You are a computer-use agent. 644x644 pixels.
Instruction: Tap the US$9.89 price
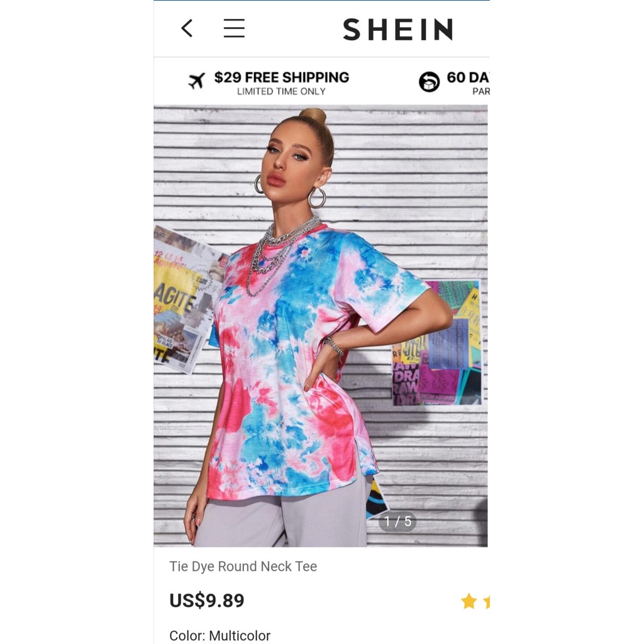click(206, 601)
